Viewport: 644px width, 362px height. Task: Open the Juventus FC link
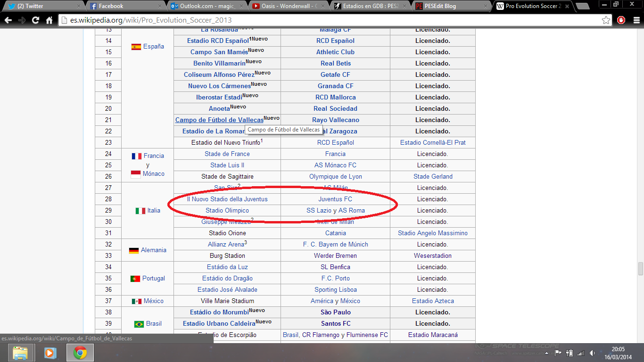pos(335,199)
